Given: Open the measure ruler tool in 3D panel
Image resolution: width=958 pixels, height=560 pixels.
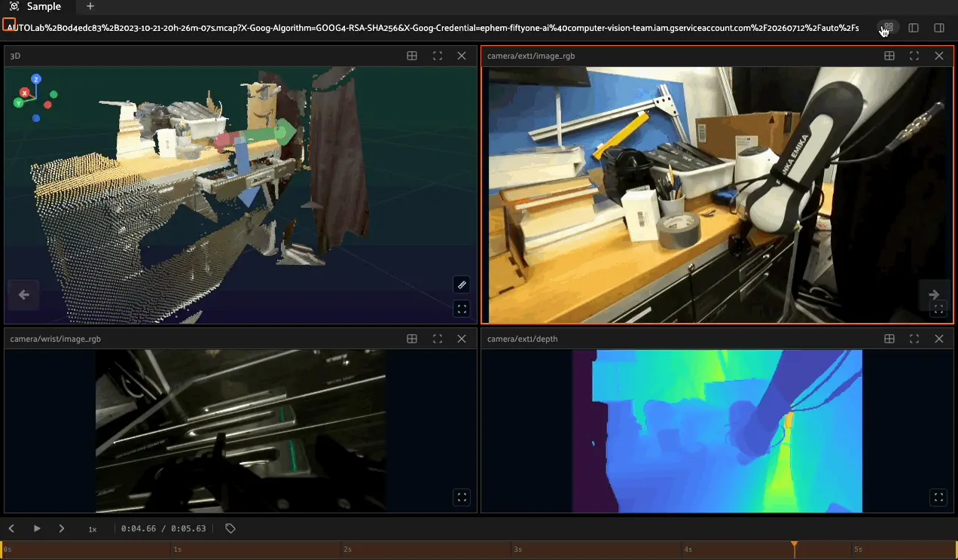Looking at the screenshot, I should point(462,285).
